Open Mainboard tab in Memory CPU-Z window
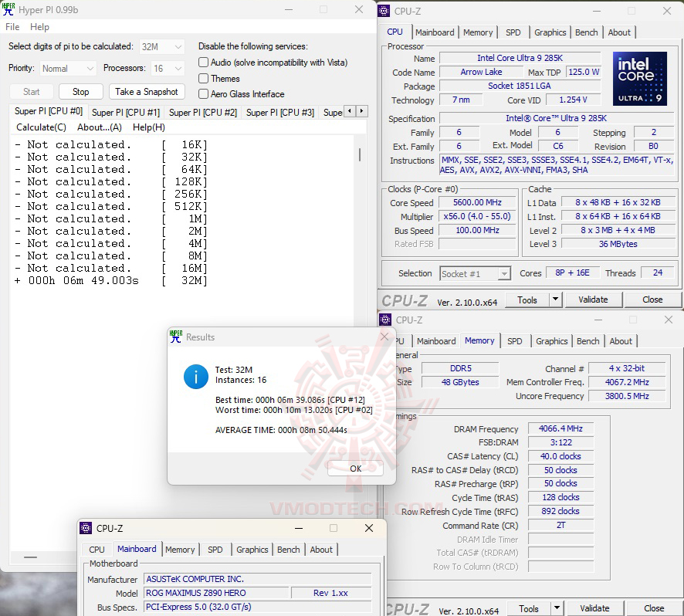 click(436, 341)
